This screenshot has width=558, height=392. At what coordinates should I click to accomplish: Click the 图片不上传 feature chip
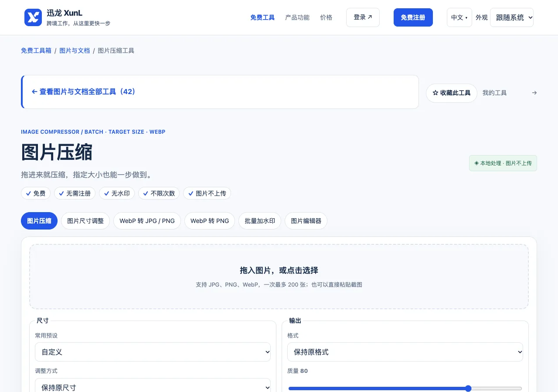pyautogui.click(x=207, y=193)
